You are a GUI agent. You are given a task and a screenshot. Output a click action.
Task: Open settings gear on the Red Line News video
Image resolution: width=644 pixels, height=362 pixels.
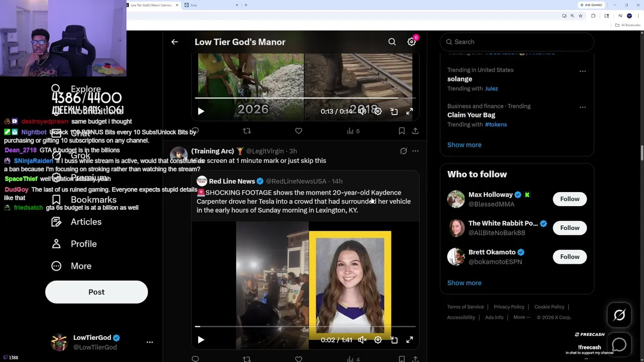pyautogui.click(x=378, y=340)
